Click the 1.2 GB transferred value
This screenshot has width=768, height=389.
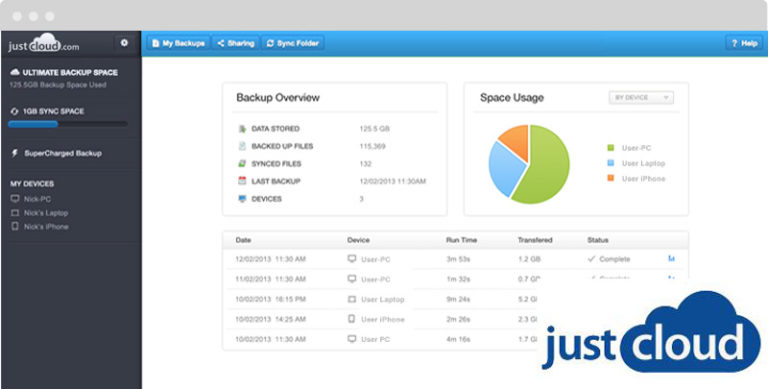(x=529, y=259)
